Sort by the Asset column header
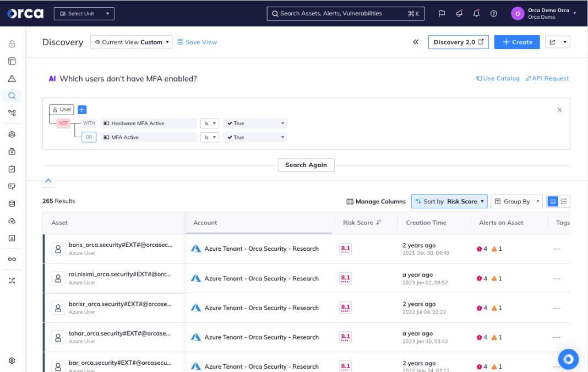 point(59,223)
